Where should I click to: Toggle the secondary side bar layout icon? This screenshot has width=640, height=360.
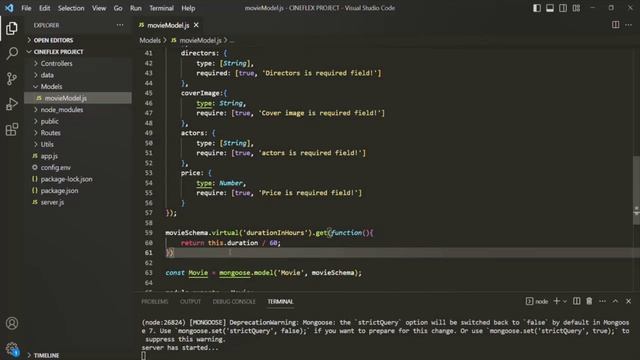click(563, 8)
